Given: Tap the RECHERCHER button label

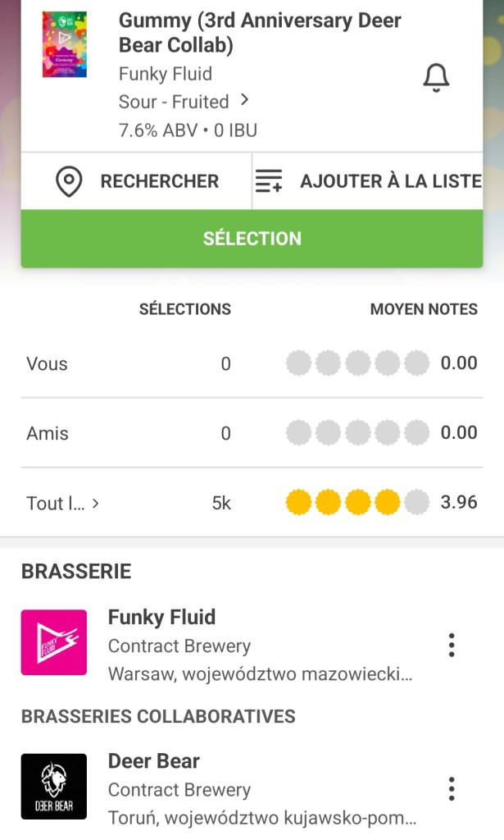Looking at the screenshot, I should click(159, 181).
